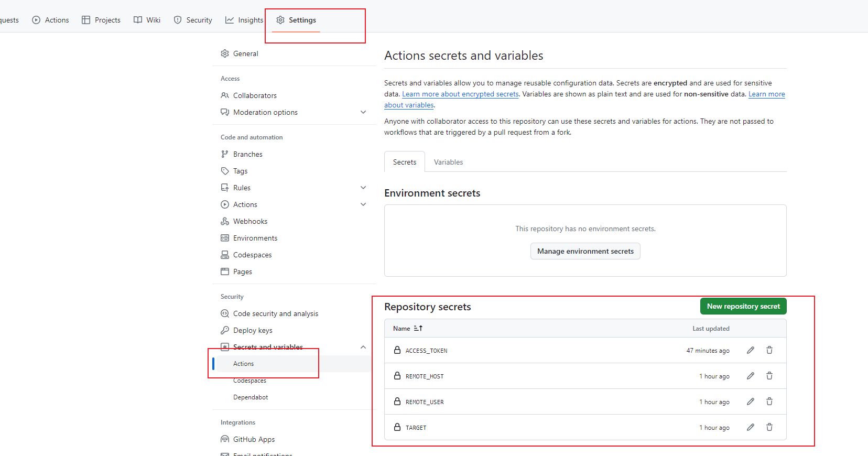The image size is (868, 456).
Task: Click the Pages browser icon
Action: (225, 272)
